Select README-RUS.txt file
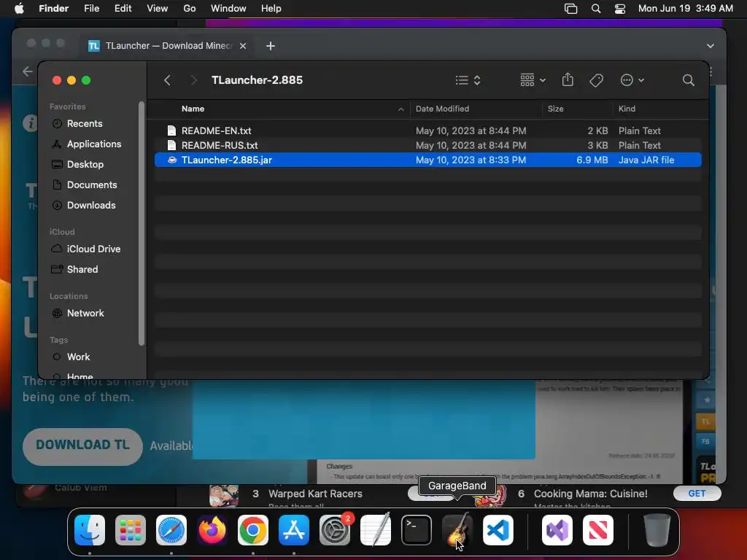 [x=427, y=145]
